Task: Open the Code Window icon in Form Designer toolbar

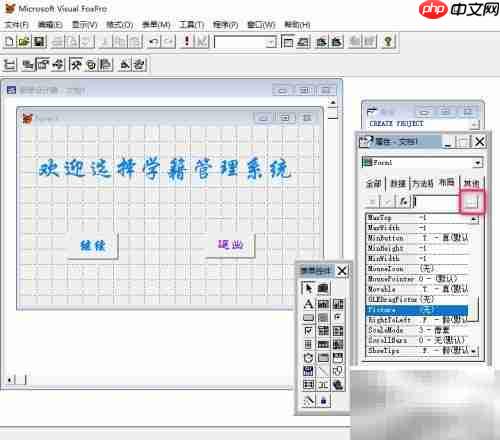Action: coord(58,65)
